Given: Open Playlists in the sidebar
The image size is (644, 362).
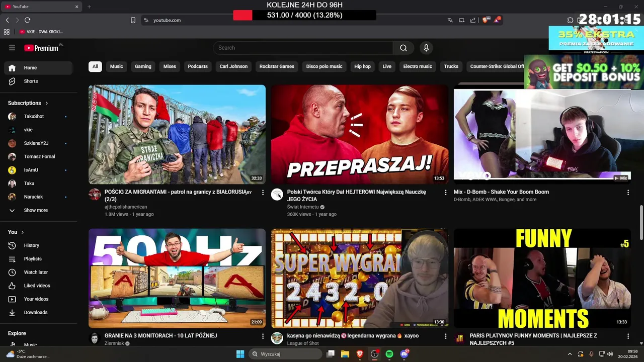Looking at the screenshot, I should click(x=38, y=258).
